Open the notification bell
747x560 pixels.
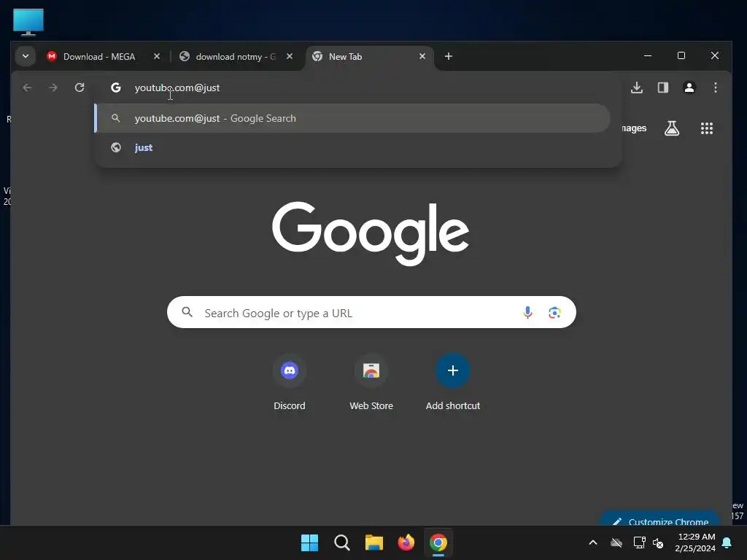coord(727,542)
